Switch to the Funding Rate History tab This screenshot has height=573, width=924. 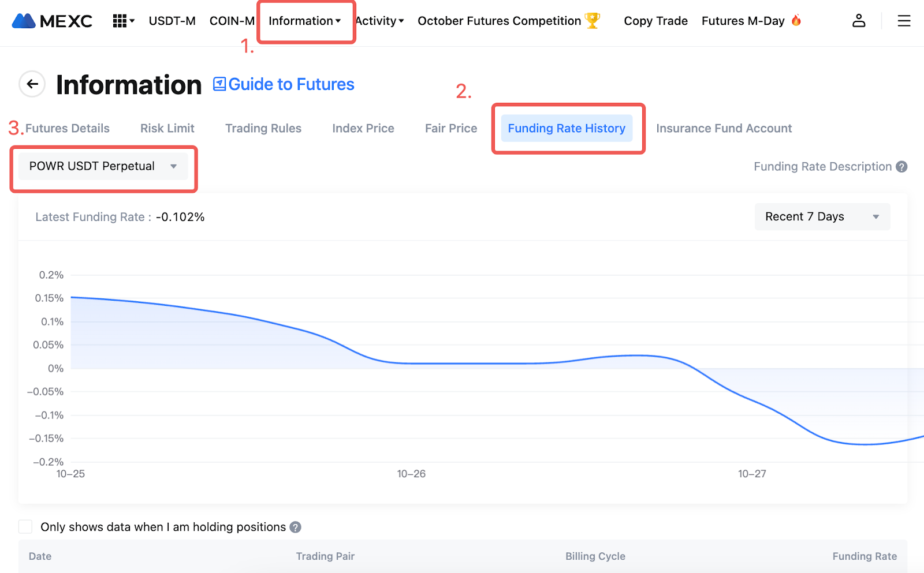click(x=567, y=128)
